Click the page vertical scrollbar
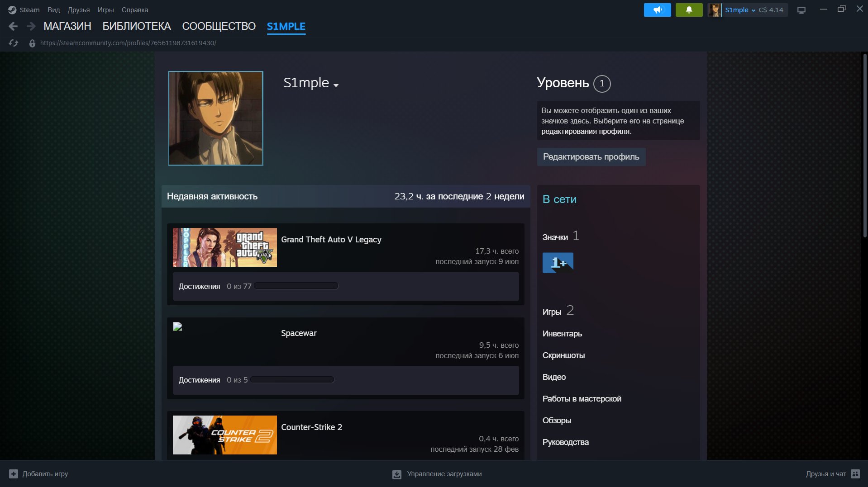Screen dimensions: 868x487 point(865,145)
